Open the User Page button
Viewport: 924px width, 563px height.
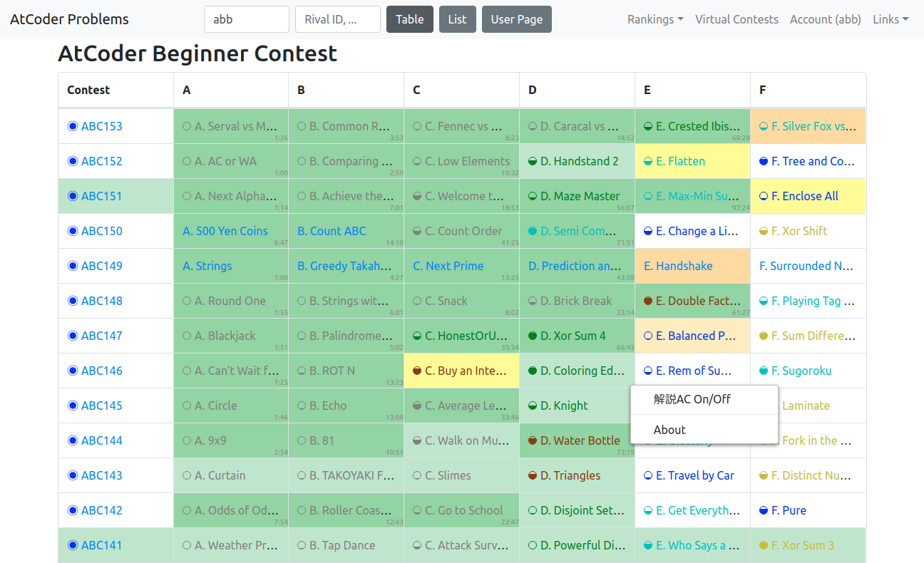coord(516,19)
